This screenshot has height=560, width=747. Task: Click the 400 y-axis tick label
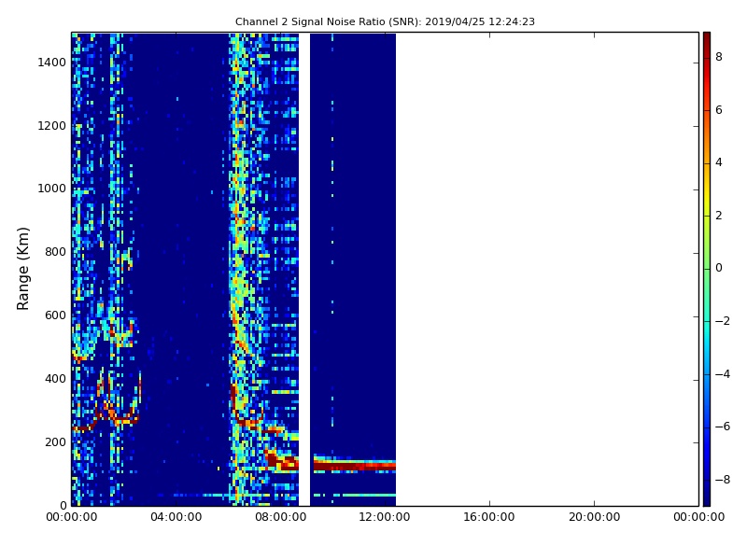[x=55, y=379]
